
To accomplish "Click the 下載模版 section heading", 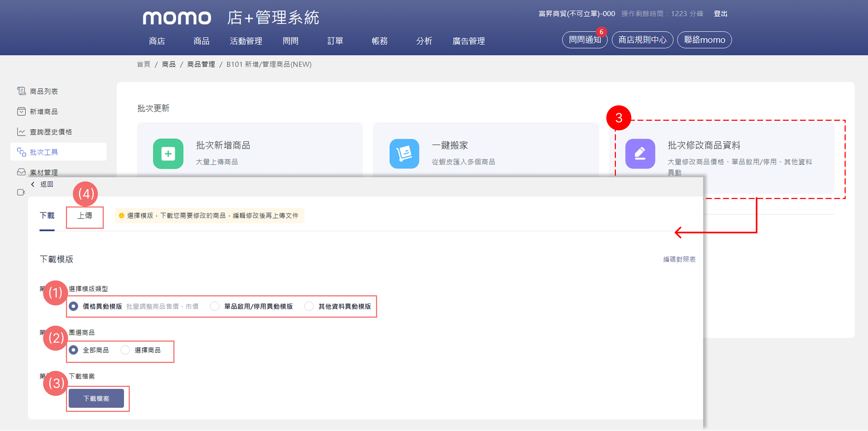I will (56, 259).
